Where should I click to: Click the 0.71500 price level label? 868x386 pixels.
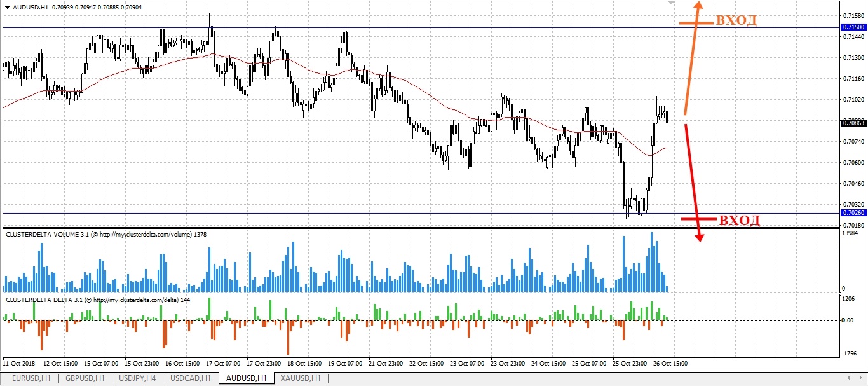[852, 27]
